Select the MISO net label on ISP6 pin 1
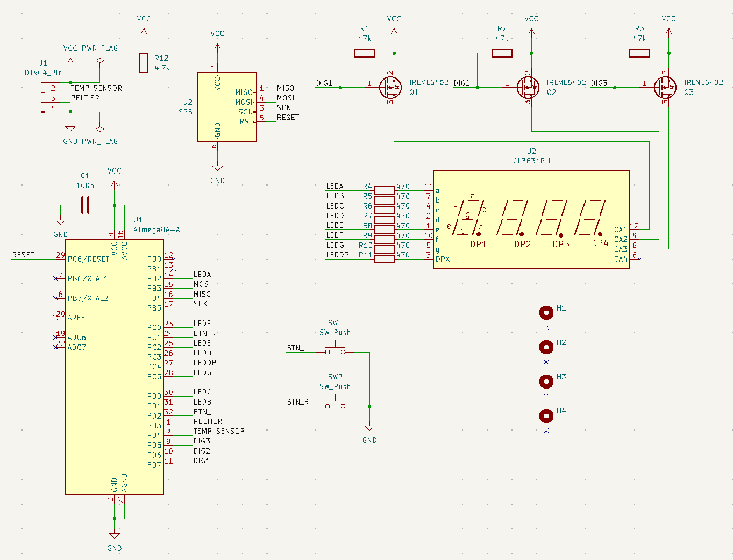The height and width of the screenshot is (560, 733). click(286, 88)
